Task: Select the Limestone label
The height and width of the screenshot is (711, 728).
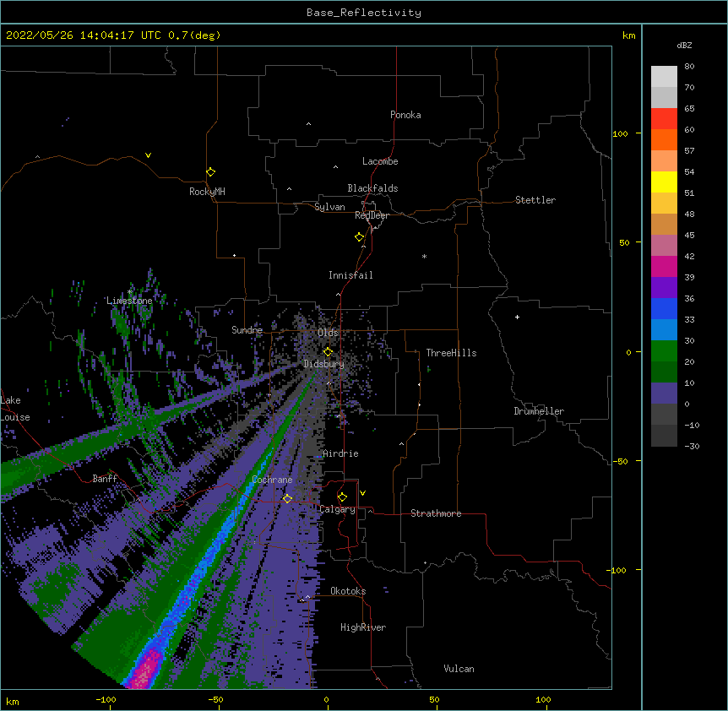Action: pos(129,301)
